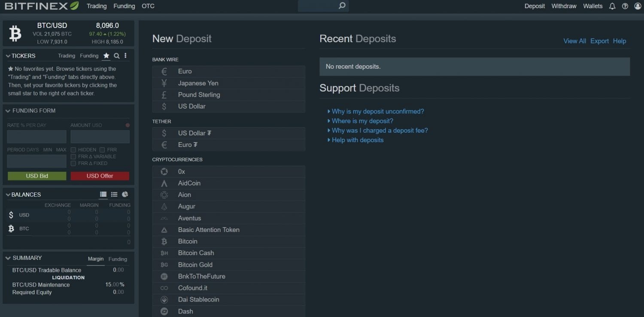The width and height of the screenshot is (644, 317).
Task: Tick the FRR Δ FIXED checkbox
Action: (x=73, y=163)
